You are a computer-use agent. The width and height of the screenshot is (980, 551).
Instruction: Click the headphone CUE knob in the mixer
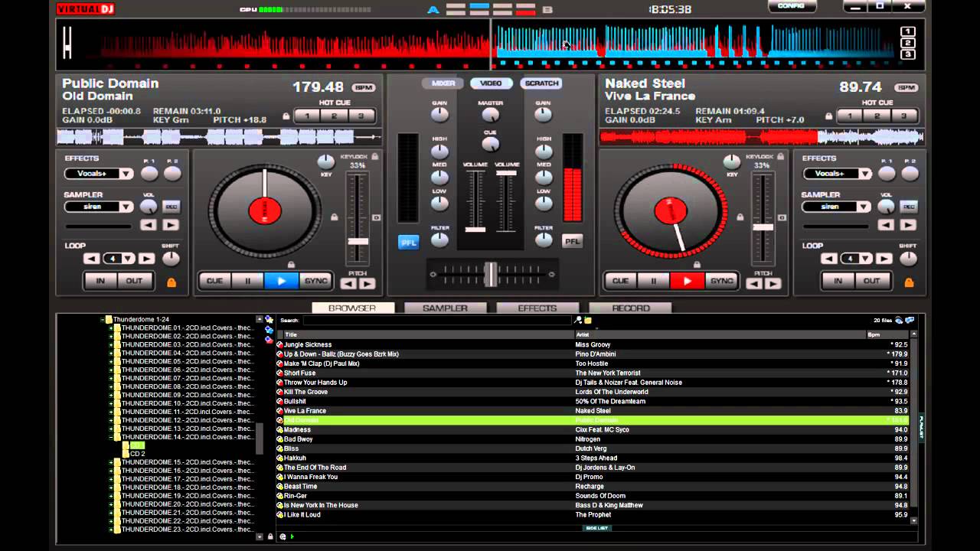[491, 144]
